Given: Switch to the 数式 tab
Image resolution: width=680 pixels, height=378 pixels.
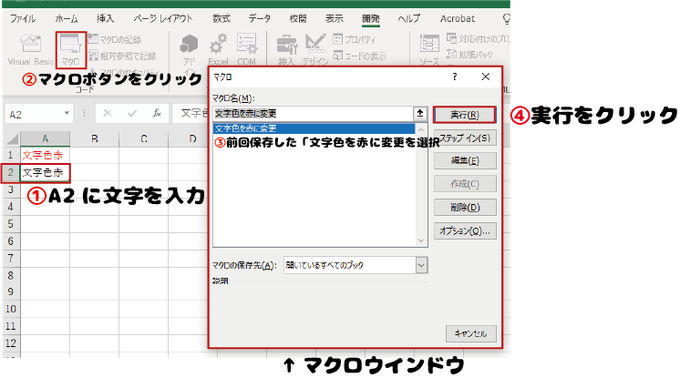Looking at the screenshot, I should (x=221, y=19).
